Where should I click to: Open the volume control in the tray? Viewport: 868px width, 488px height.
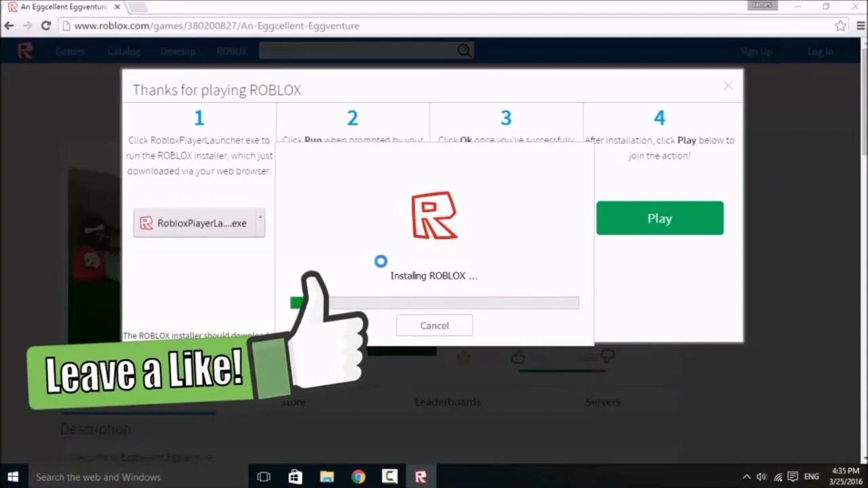tap(762, 476)
